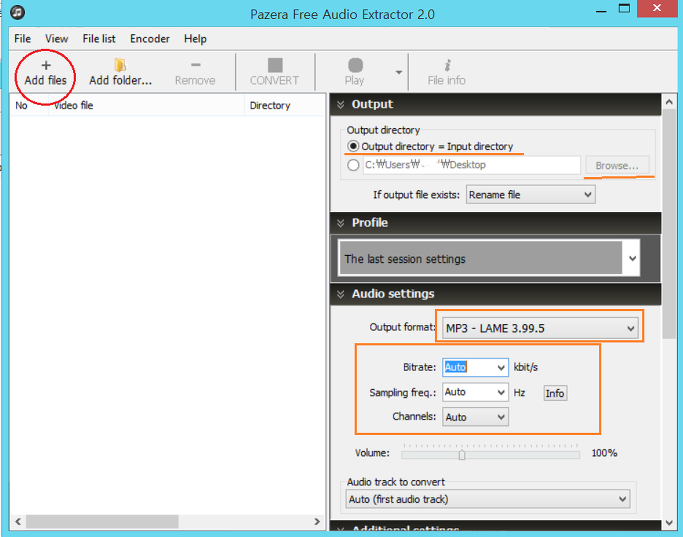This screenshot has width=683, height=537.
Task: Collapse the Profile section header
Action: tap(496, 223)
